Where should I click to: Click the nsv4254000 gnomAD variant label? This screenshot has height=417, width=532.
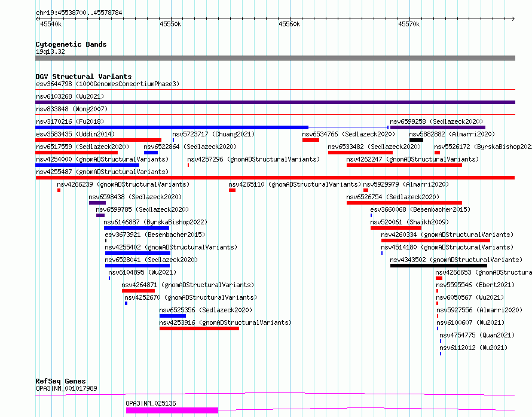tap(102, 159)
